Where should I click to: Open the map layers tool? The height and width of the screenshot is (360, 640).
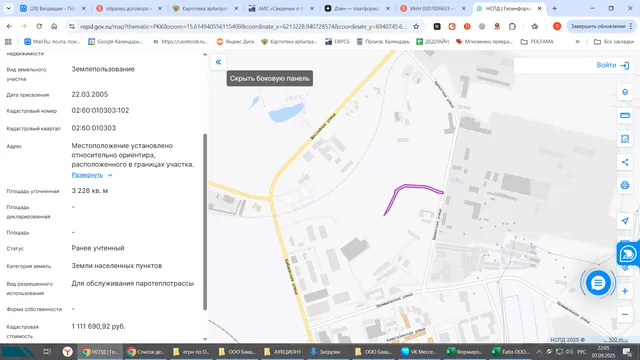click(x=624, y=92)
